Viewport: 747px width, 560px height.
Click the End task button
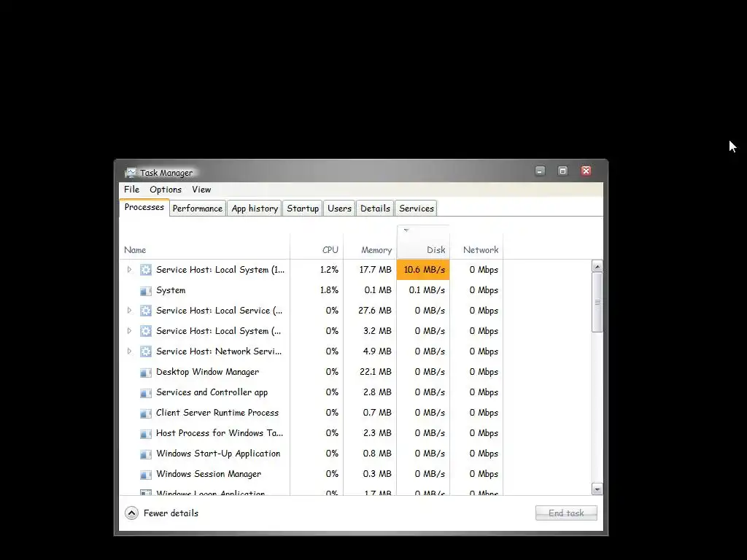(566, 513)
